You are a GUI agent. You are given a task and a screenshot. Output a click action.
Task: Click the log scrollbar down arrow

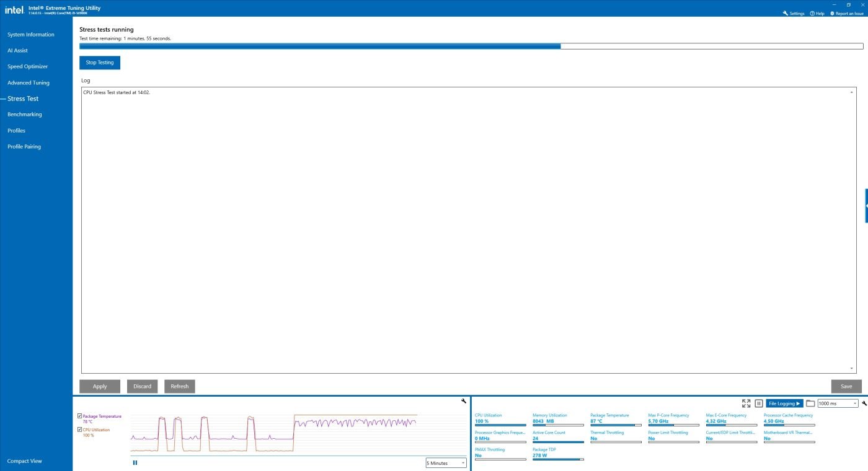click(x=851, y=369)
